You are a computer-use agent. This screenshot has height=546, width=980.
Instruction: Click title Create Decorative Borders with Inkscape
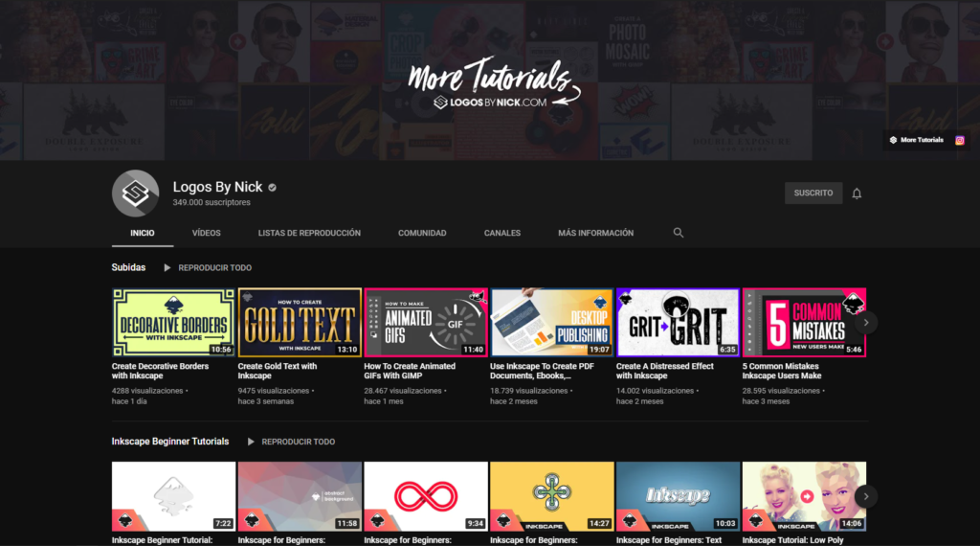tap(160, 371)
